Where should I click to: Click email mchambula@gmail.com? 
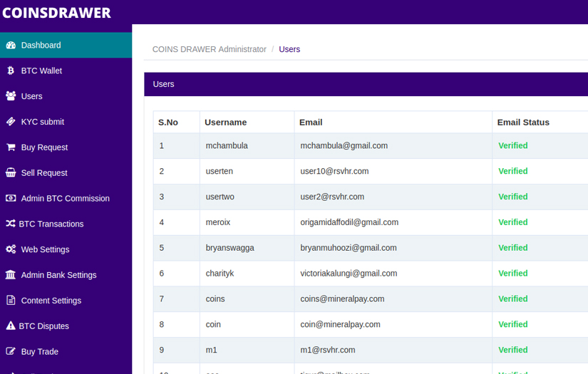(x=344, y=145)
